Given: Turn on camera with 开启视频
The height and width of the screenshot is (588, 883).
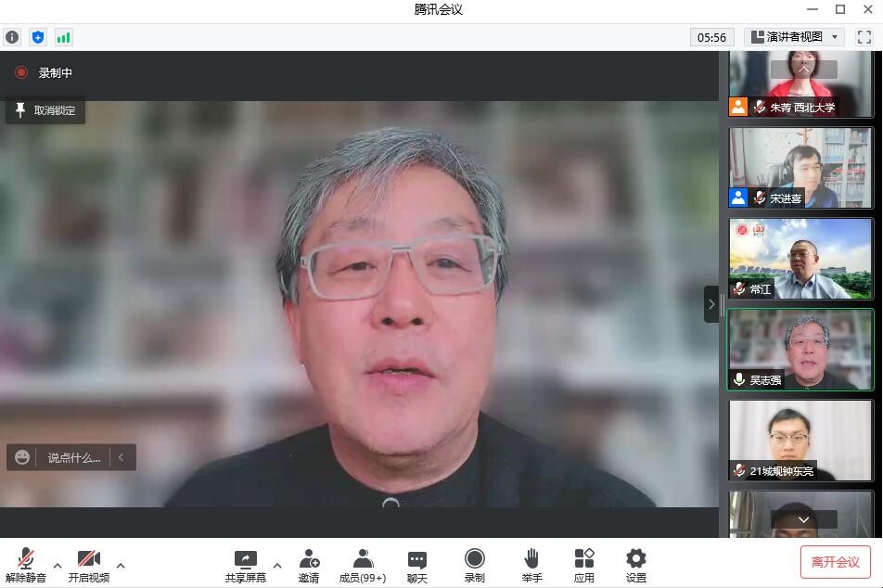Looking at the screenshot, I should tap(88, 565).
